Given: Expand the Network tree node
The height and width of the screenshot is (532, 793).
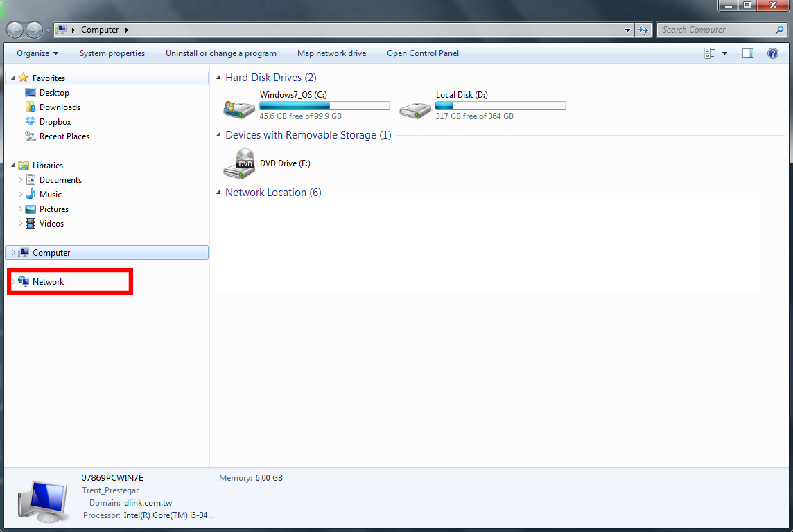Looking at the screenshot, I should click(x=13, y=282).
